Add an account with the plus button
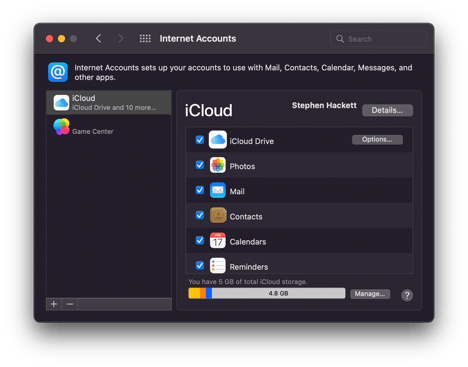The width and height of the screenshot is (468, 367). pos(54,304)
